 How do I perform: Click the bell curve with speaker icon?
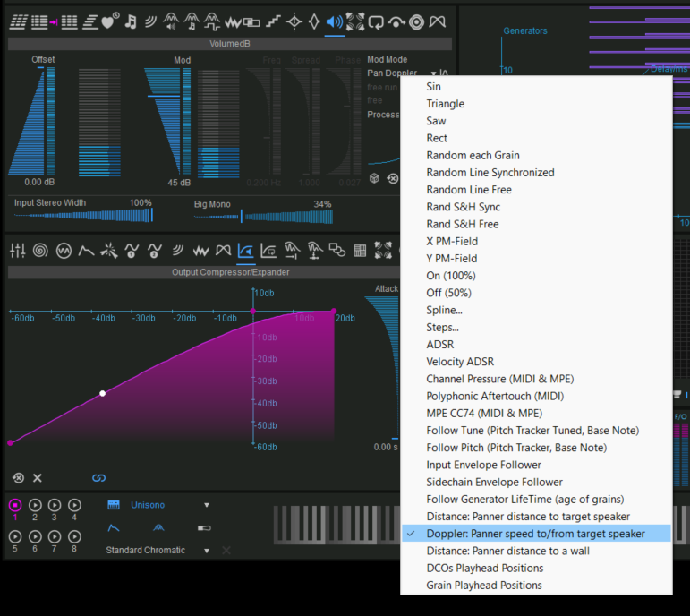pos(171,21)
